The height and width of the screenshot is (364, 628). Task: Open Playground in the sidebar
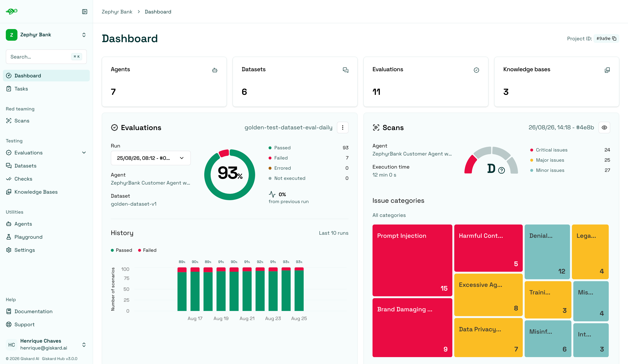click(x=46, y=237)
